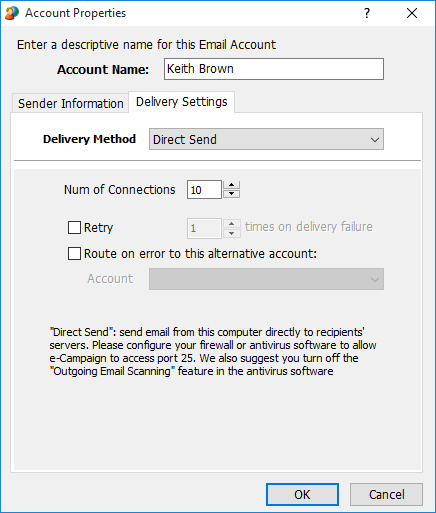Click the Num of Connections value field
The height and width of the screenshot is (513, 436).
tap(204, 190)
